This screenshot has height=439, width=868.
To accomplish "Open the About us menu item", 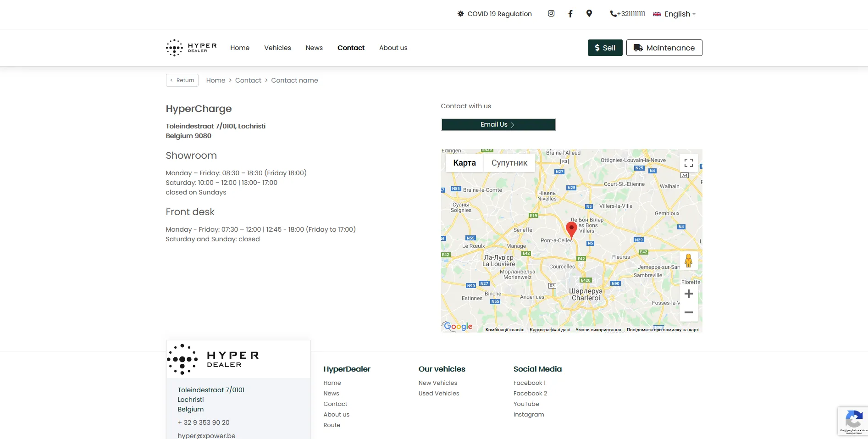I will click(x=393, y=48).
